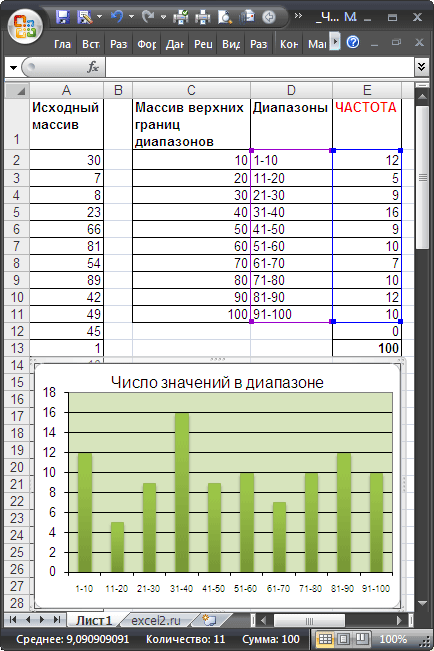Open the Office button menu
Viewport: 434px width, 651px height.
(x=25, y=26)
